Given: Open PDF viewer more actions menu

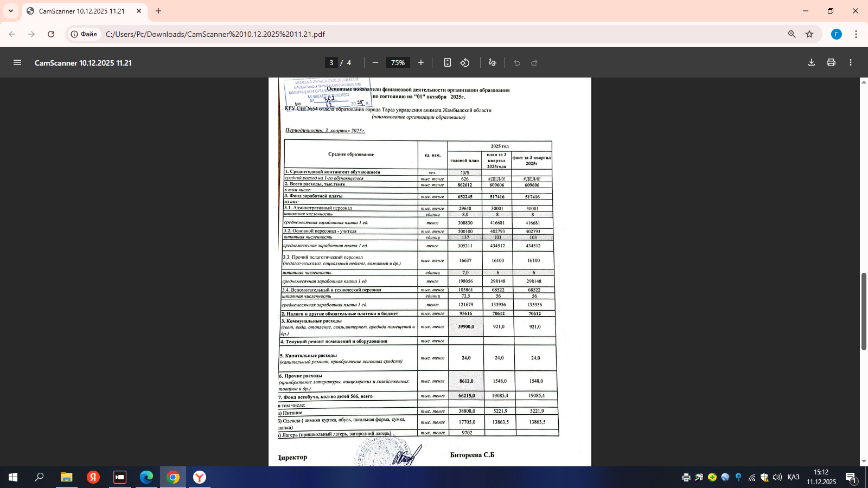Looking at the screenshot, I should [851, 63].
